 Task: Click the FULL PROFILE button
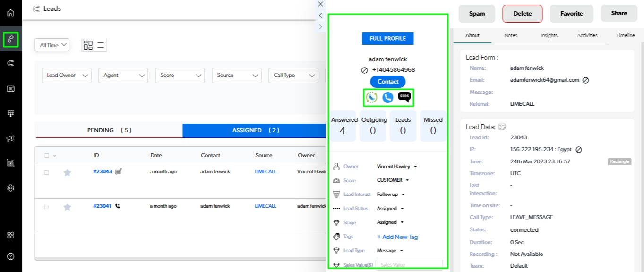click(x=387, y=39)
